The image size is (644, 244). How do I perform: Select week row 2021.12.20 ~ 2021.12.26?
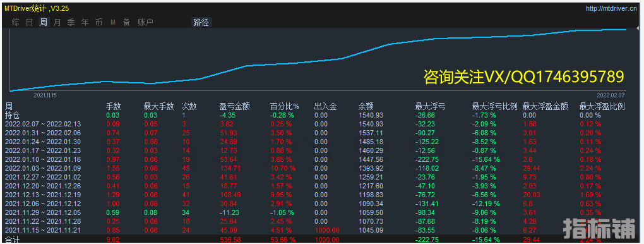click(x=43, y=186)
